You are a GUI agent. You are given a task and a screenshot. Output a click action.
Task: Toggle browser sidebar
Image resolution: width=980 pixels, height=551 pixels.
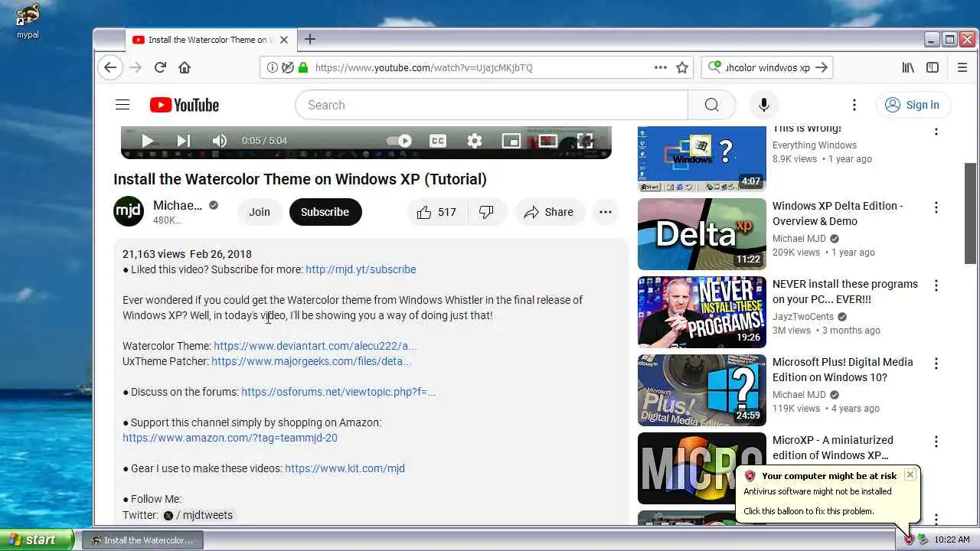click(933, 67)
